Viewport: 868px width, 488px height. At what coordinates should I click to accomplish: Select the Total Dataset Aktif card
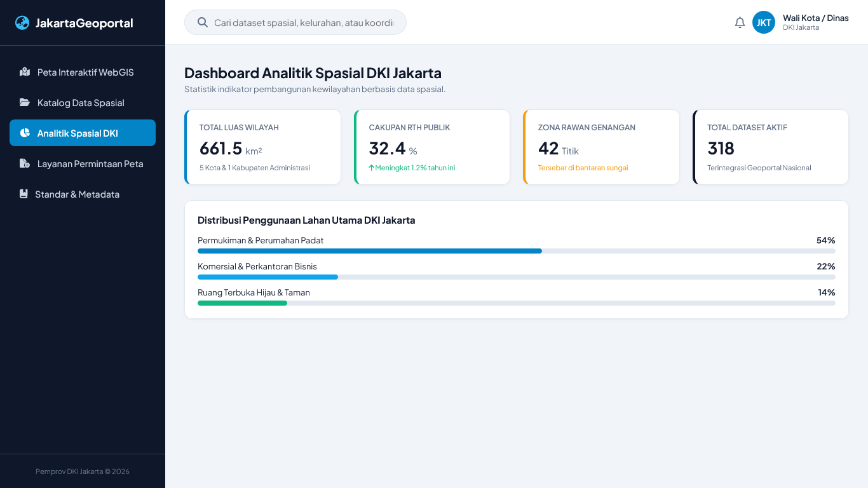pyautogui.click(x=770, y=147)
